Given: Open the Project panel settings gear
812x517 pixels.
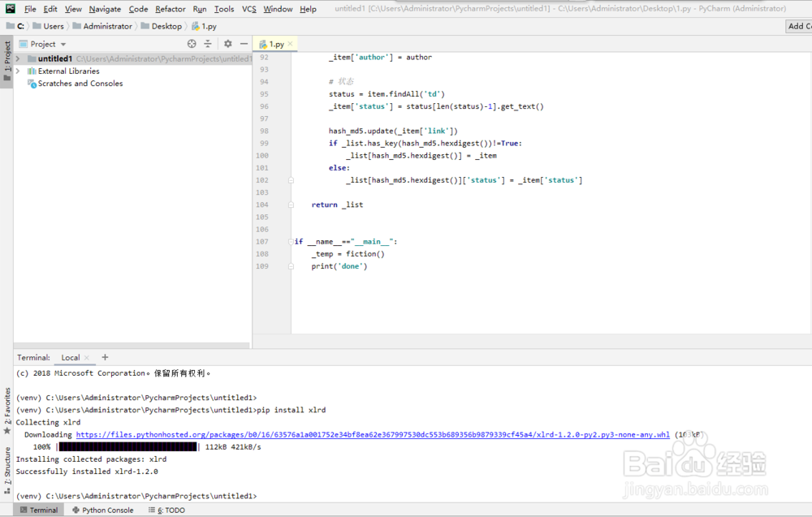Looking at the screenshot, I should tap(228, 44).
